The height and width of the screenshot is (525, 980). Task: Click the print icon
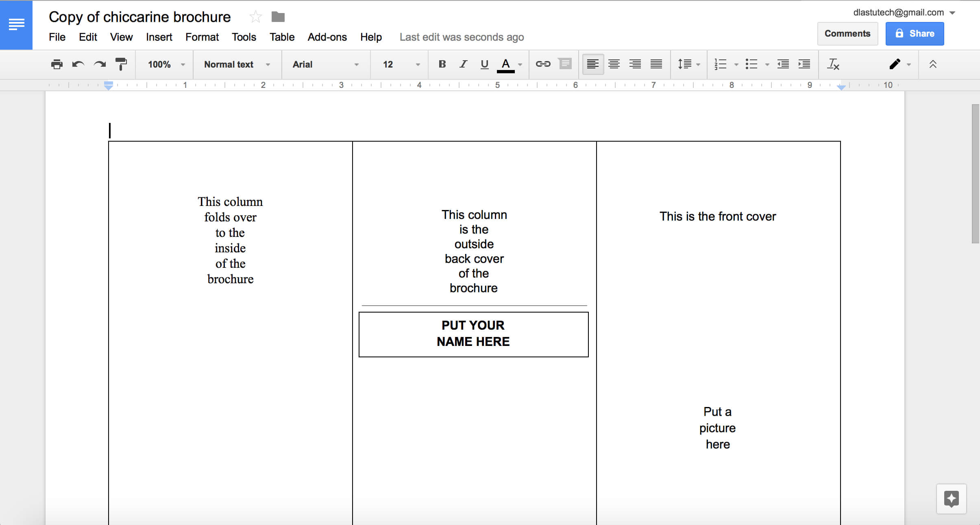point(57,64)
